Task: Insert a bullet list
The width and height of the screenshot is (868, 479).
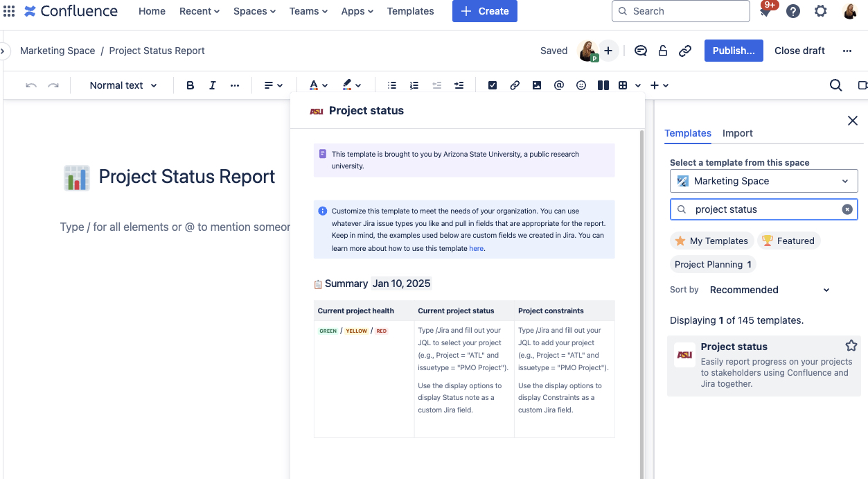Action: coord(392,85)
